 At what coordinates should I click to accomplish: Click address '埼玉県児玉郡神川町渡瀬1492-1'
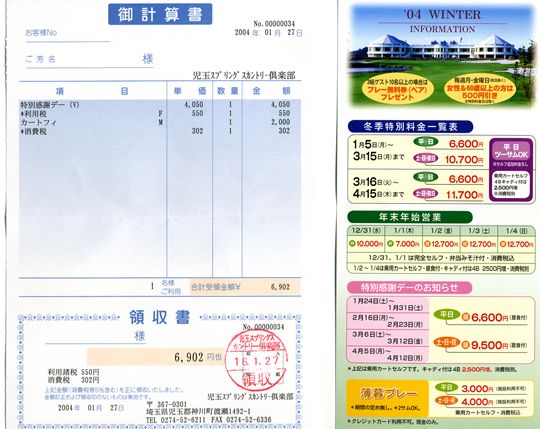click(x=198, y=412)
